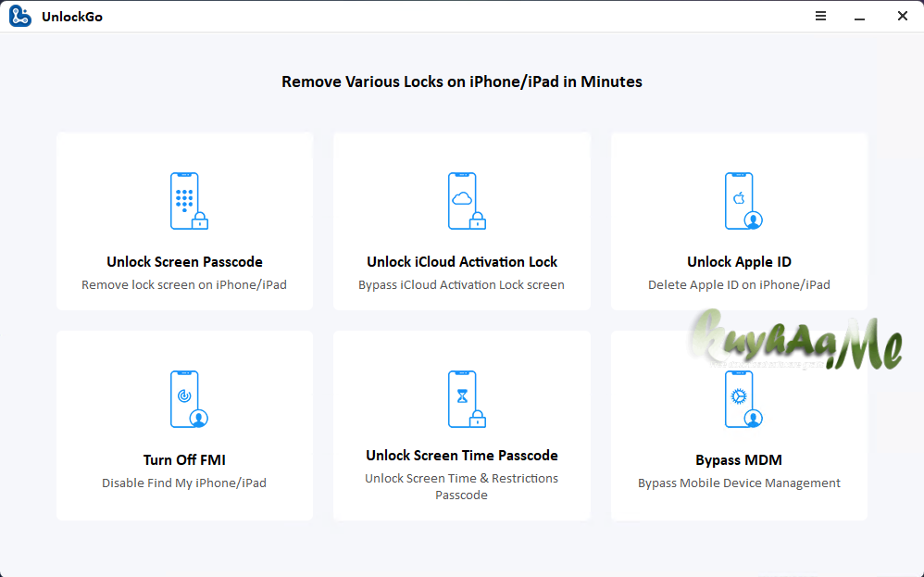Image resolution: width=924 pixels, height=577 pixels.
Task: Click the Bypass MDM gear phone icon
Action: click(x=743, y=399)
